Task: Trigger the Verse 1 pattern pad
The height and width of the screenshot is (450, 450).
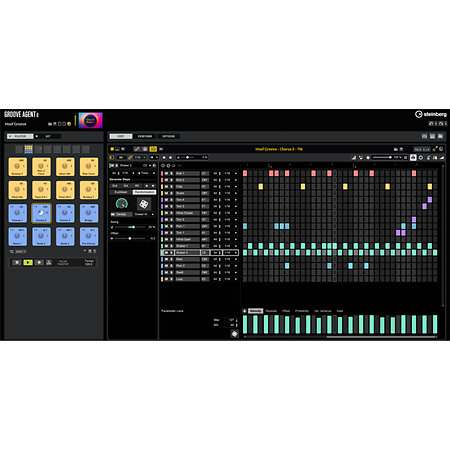Action: 18,237
